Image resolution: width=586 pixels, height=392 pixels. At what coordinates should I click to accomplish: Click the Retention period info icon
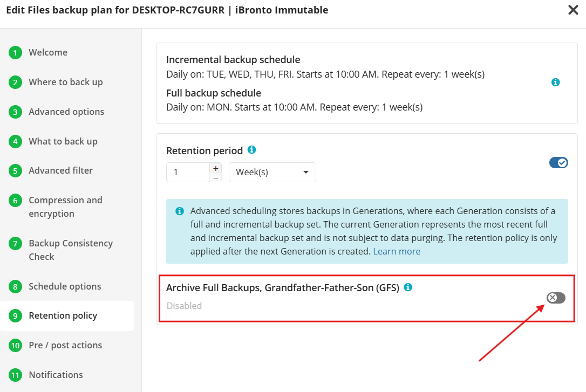click(251, 150)
